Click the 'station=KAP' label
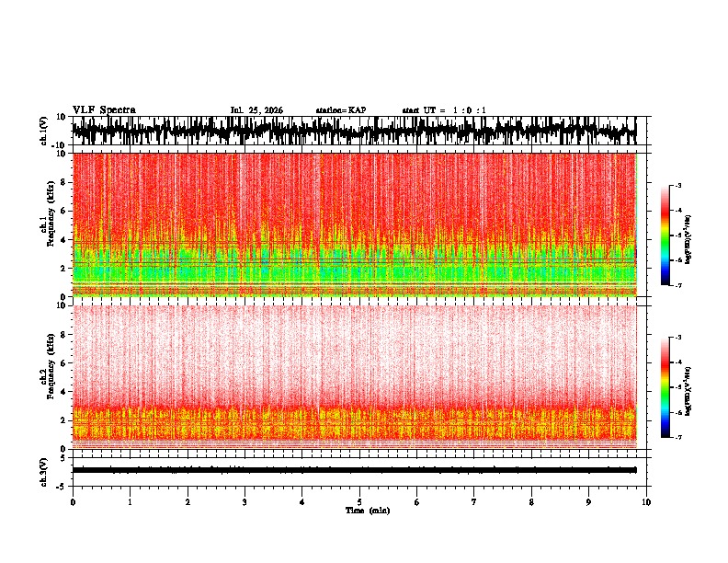 click(x=341, y=110)
